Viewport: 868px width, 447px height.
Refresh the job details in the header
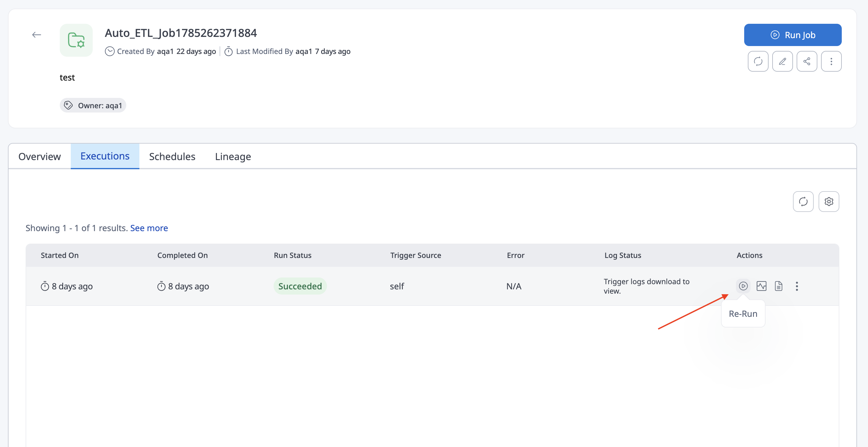click(758, 61)
